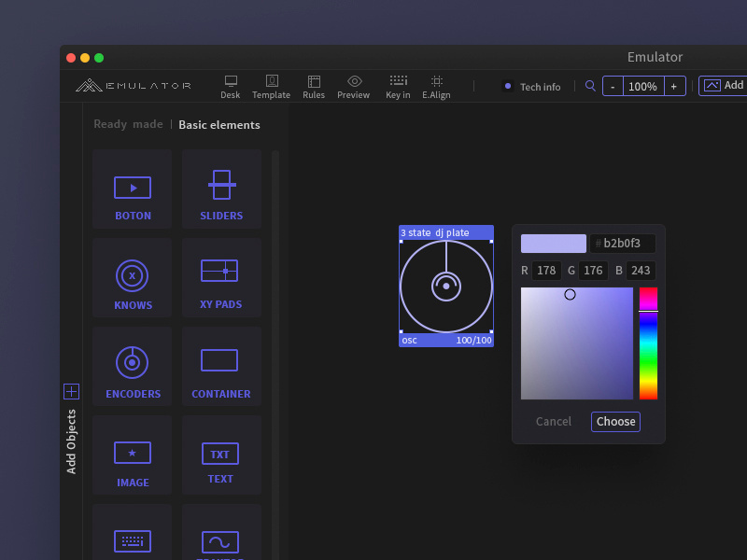This screenshot has height=560, width=747.
Task: Edit the b2b0f3 hex color field
Action: 621,243
